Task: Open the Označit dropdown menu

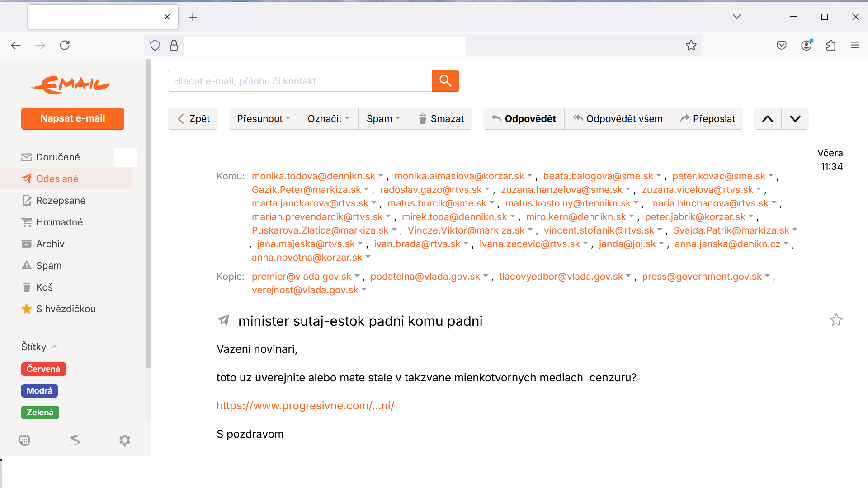Action: pyautogui.click(x=328, y=119)
